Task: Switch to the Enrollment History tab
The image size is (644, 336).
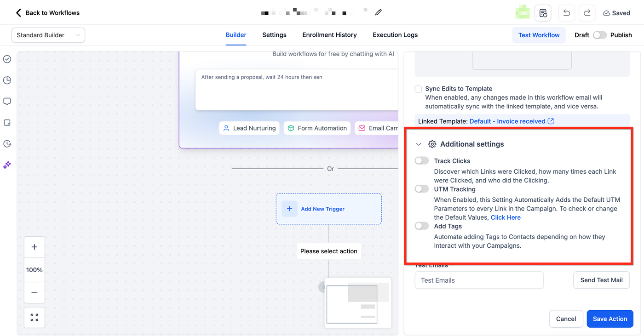Action: click(x=329, y=35)
